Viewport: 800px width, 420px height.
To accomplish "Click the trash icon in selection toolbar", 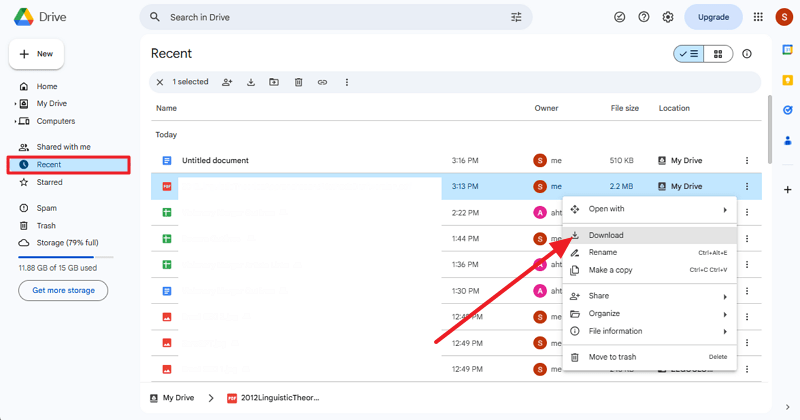I will 298,82.
